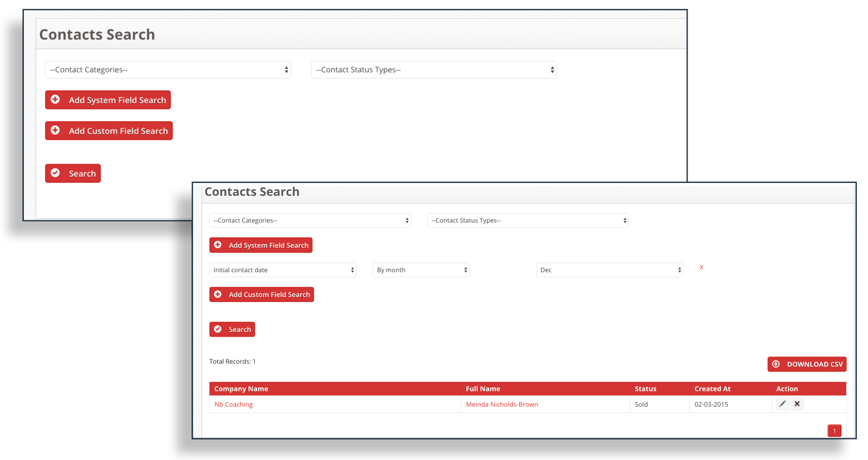Open Contact Status Types dropdown in back window
This screenshot has width=868, height=460.
click(434, 70)
